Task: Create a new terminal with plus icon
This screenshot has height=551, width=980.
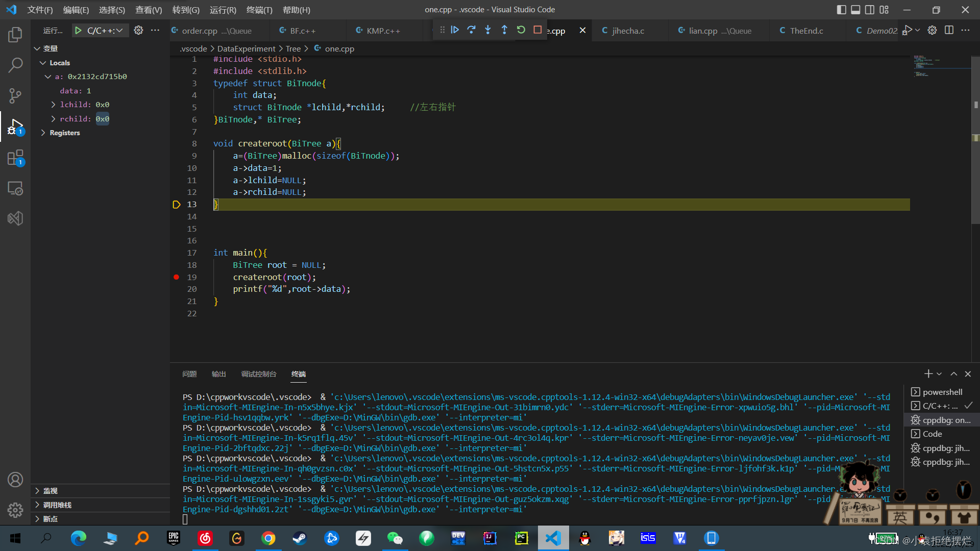Action: point(928,374)
